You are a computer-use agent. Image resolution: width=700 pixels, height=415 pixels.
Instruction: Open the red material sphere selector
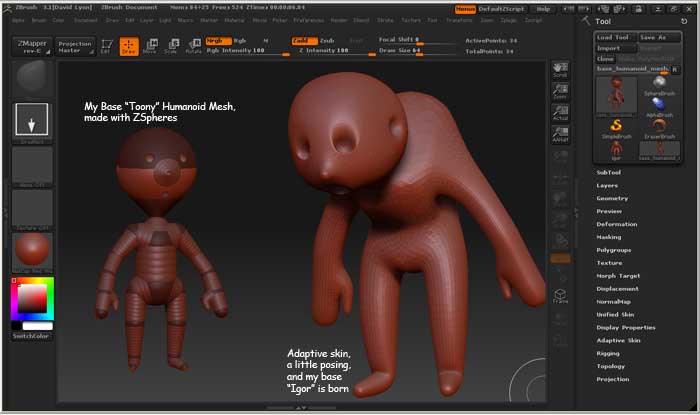[32, 253]
